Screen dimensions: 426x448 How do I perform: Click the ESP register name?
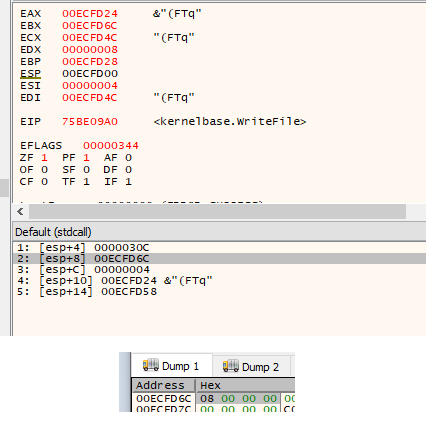click(30, 74)
